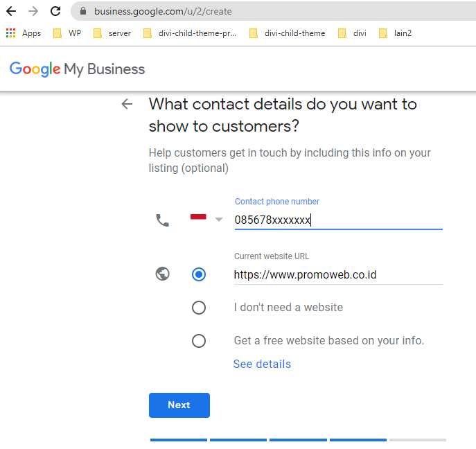Open the WP bookmarks folder

tap(67, 33)
